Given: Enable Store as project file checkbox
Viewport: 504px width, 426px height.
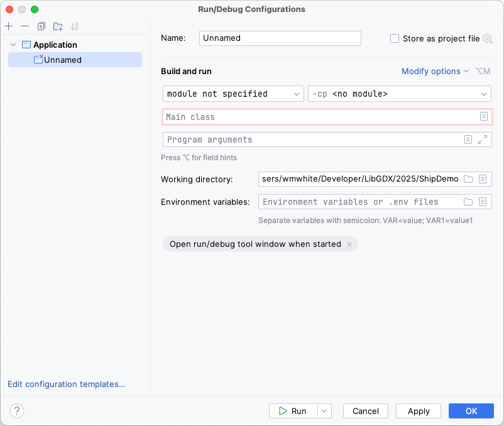Looking at the screenshot, I should [395, 38].
